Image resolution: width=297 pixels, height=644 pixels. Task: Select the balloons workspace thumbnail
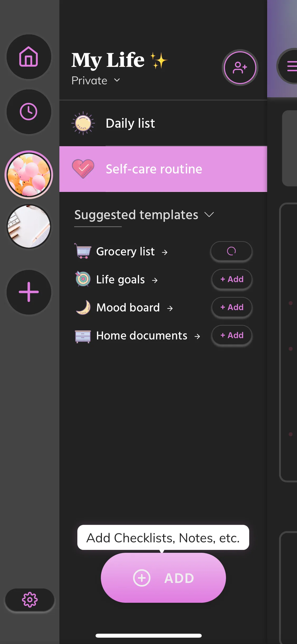[x=29, y=175]
